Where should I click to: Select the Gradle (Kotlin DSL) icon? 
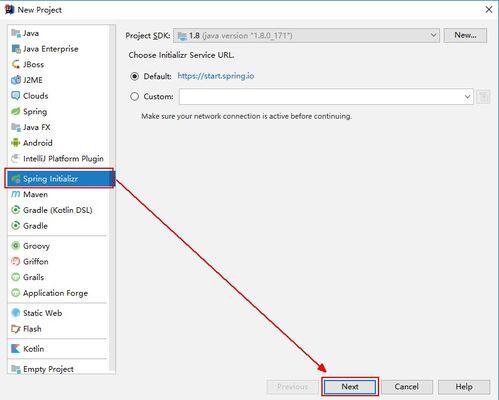coord(16,210)
